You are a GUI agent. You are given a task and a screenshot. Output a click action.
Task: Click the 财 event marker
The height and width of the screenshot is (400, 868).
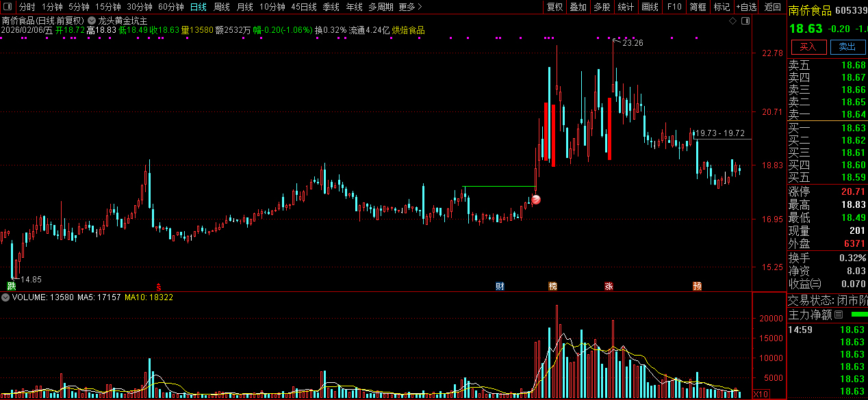[500, 286]
